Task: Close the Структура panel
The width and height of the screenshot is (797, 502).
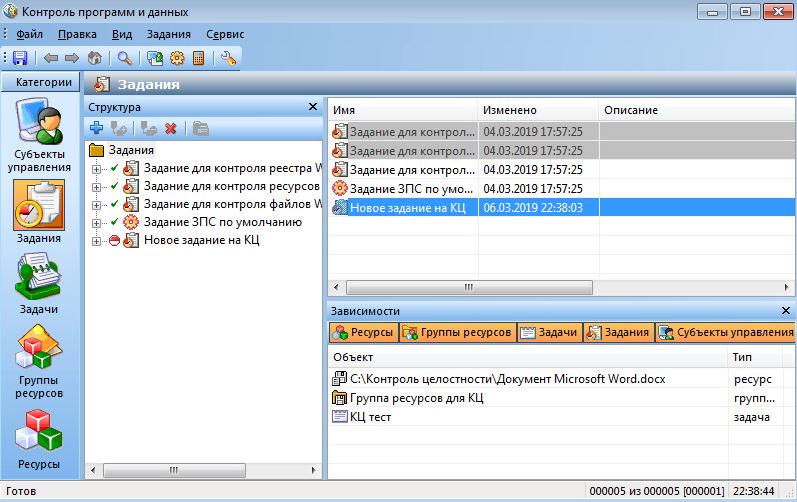Action: (x=313, y=107)
